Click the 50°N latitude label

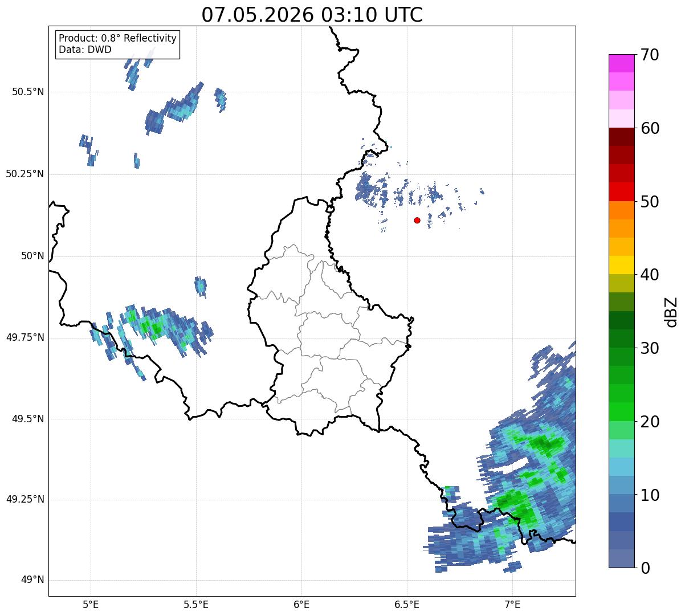32,256
